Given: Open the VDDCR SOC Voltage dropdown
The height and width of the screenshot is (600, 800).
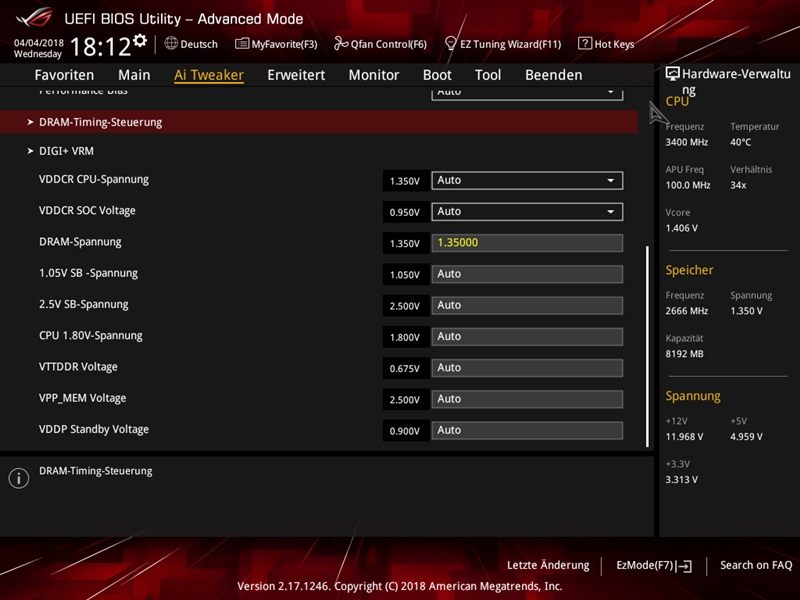Looking at the screenshot, I should (x=527, y=211).
